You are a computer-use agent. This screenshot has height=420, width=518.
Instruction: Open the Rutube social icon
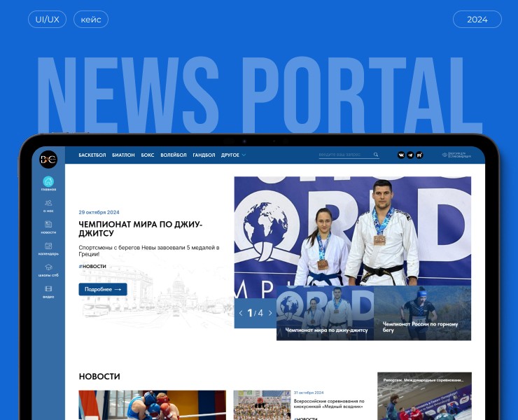(x=419, y=155)
